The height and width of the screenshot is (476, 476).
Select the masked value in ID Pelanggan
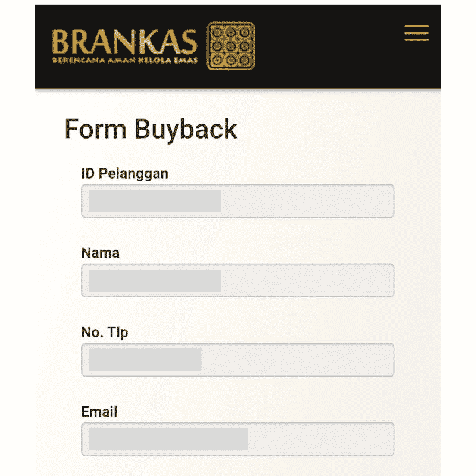[x=155, y=201]
